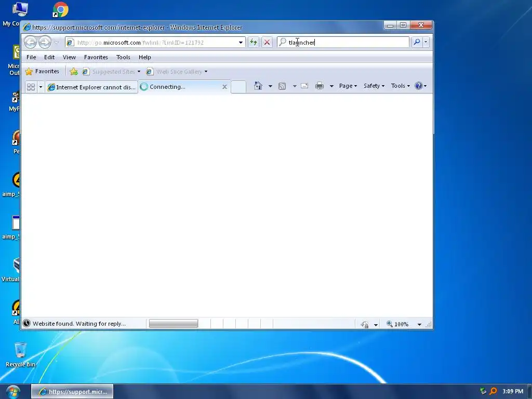Click the Add to Favorites Bar icon

point(74,72)
